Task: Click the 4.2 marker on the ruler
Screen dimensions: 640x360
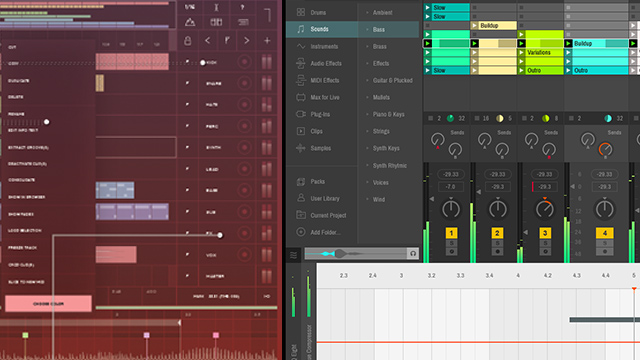Action: coord(547,276)
